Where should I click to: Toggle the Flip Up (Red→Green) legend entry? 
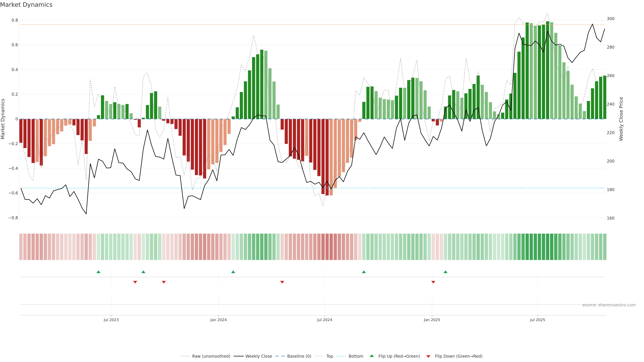tap(399, 356)
